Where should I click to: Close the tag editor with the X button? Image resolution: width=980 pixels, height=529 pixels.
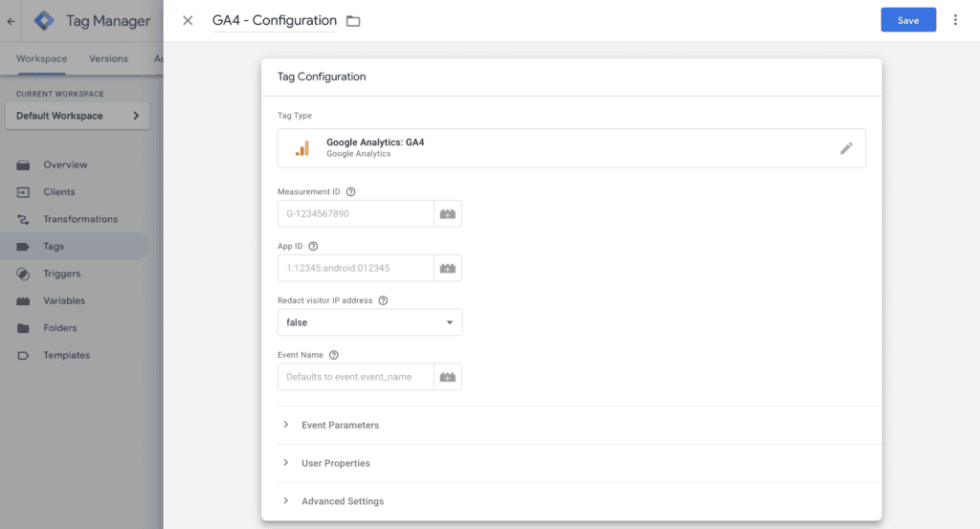[x=188, y=20]
